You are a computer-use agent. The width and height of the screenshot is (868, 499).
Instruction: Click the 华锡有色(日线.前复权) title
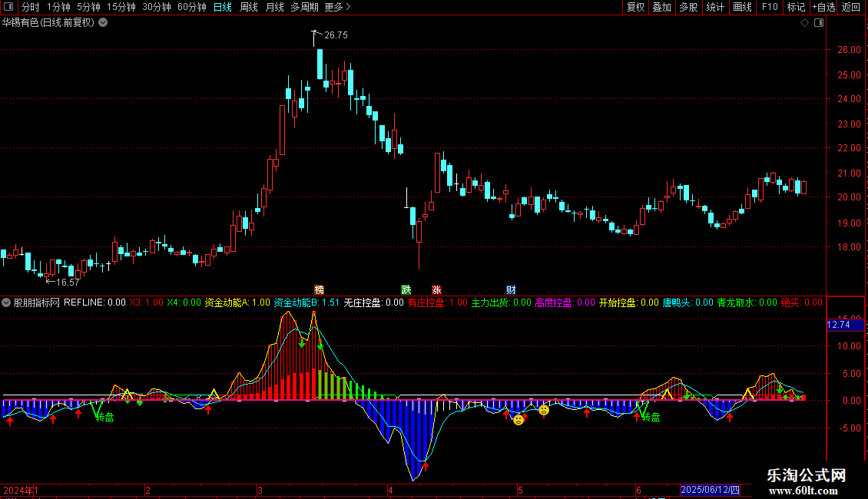(x=48, y=23)
